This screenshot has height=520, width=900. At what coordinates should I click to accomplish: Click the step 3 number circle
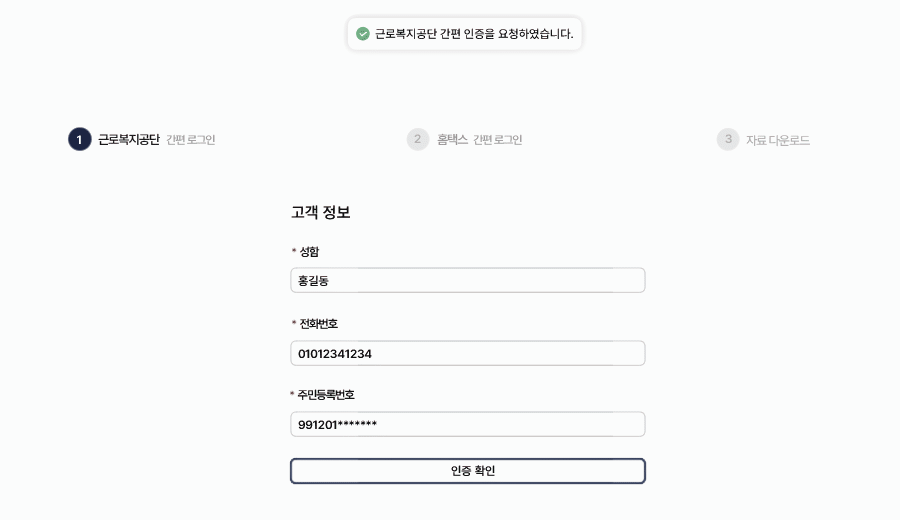[728, 139]
